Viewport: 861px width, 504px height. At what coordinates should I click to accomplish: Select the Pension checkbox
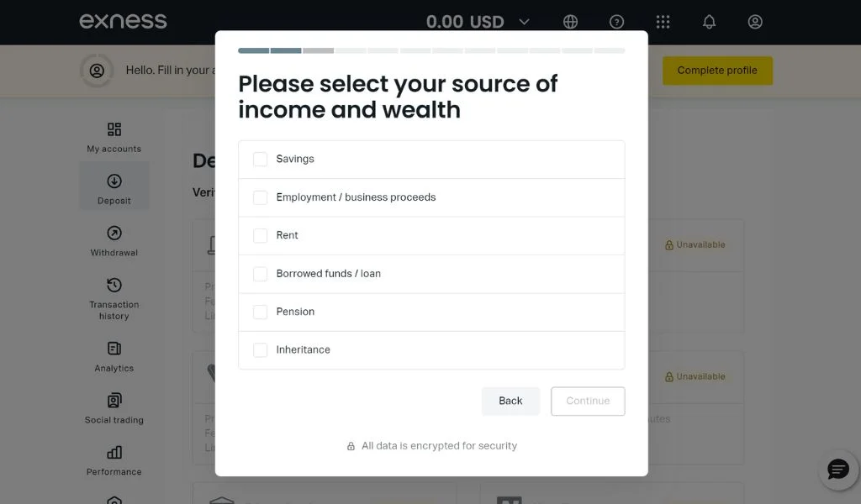tap(261, 312)
